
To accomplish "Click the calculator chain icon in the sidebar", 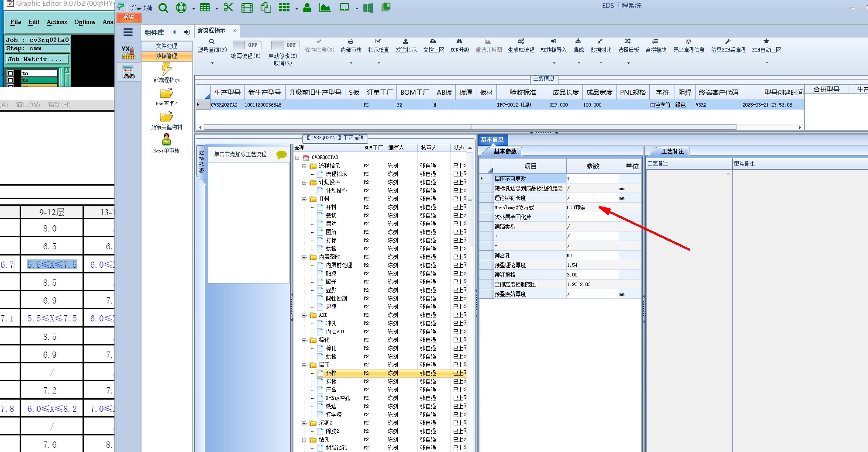I will (128, 72).
